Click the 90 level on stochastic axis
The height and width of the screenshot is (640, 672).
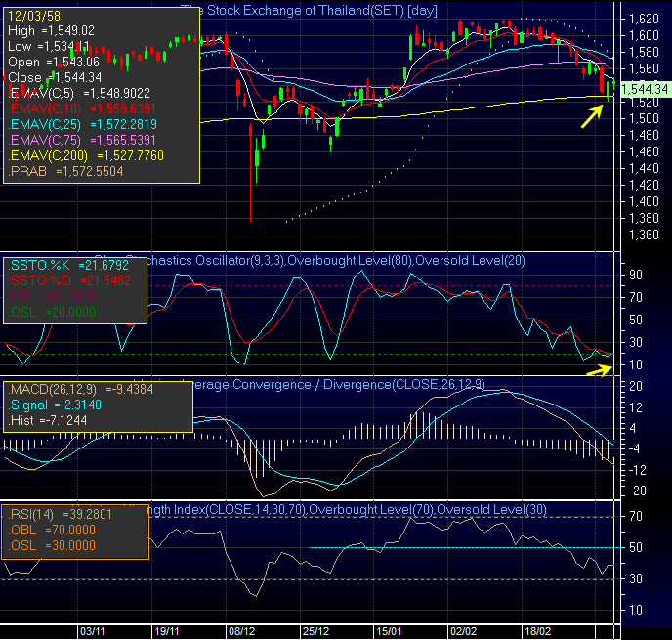636,276
